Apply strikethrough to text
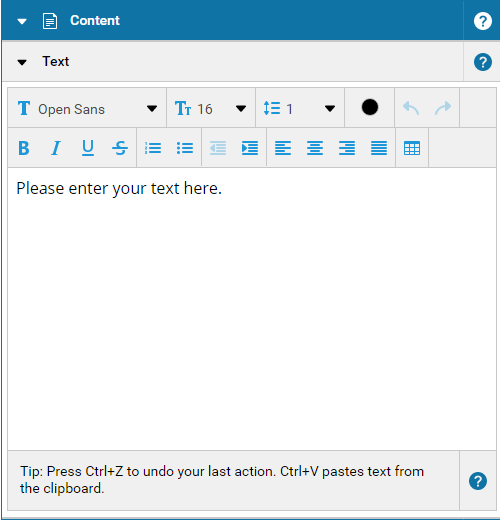The height and width of the screenshot is (520, 500). pos(120,148)
